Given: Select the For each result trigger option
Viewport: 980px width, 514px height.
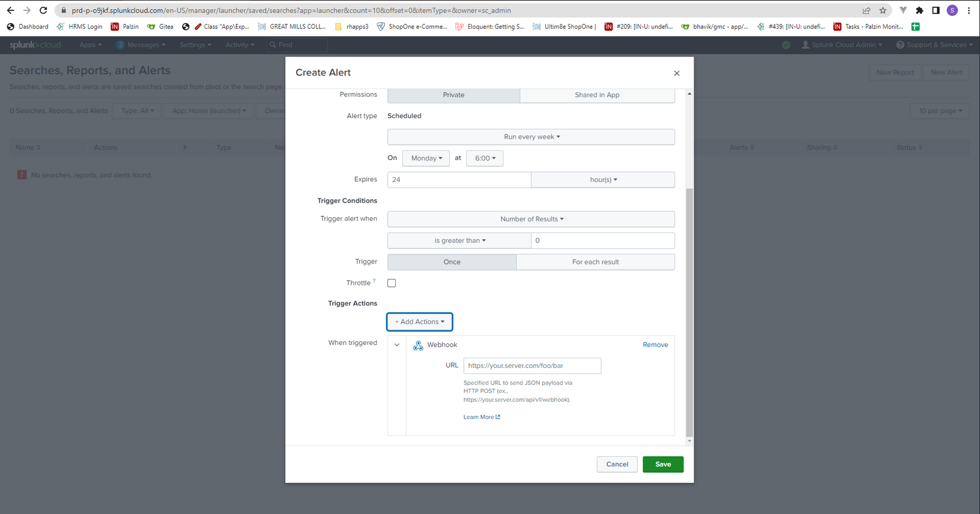Looking at the screenshot, I should [x=595, y=262].
